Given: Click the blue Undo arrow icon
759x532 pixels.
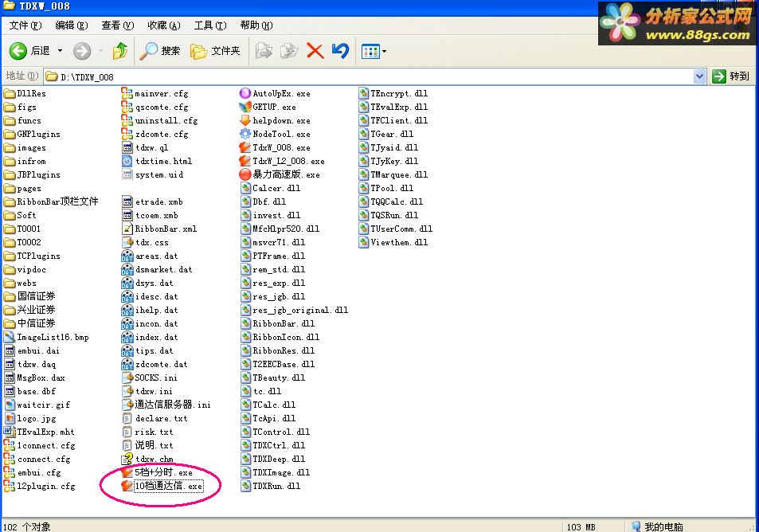Looking at the screenshot, I should pyautogui.click(x=340, y=51).
